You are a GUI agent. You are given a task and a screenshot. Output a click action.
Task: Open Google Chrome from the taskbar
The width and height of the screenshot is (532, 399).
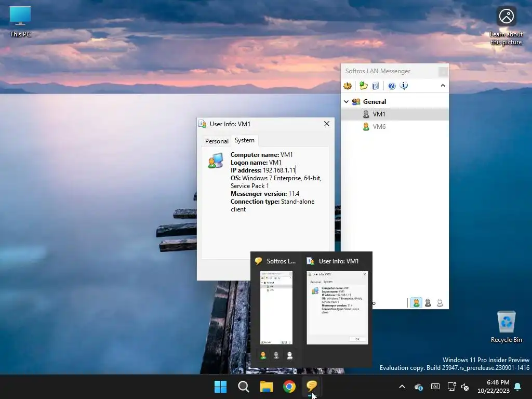click(289, 387)
